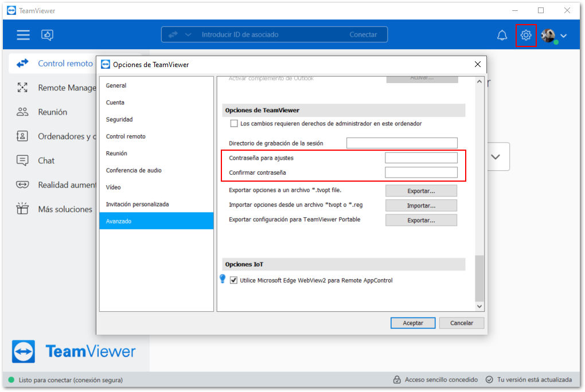
Task: Click the Importar... button
Action: [421, 206]
